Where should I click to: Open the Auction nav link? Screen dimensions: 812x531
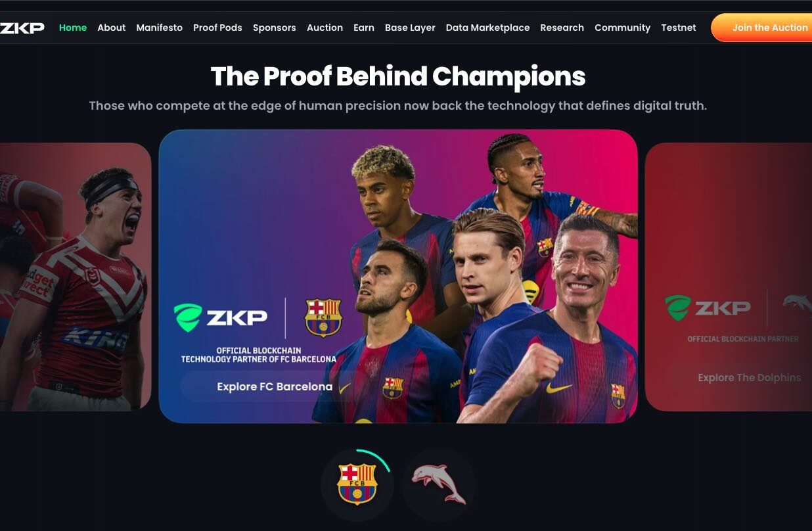[x=325, y=28]
